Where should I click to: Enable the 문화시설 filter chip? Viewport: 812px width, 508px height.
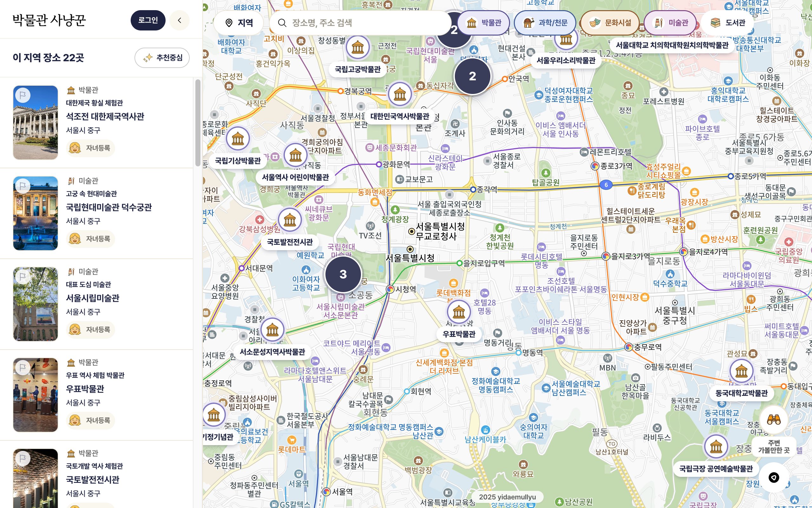click(x=610, y=23)
